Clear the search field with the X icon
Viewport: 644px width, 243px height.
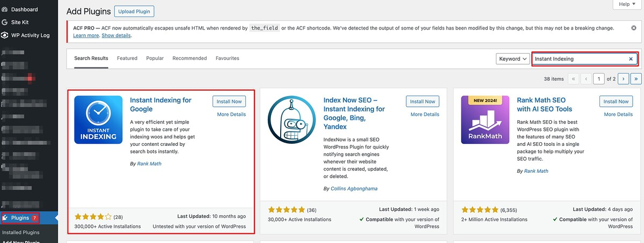(631, 59)
